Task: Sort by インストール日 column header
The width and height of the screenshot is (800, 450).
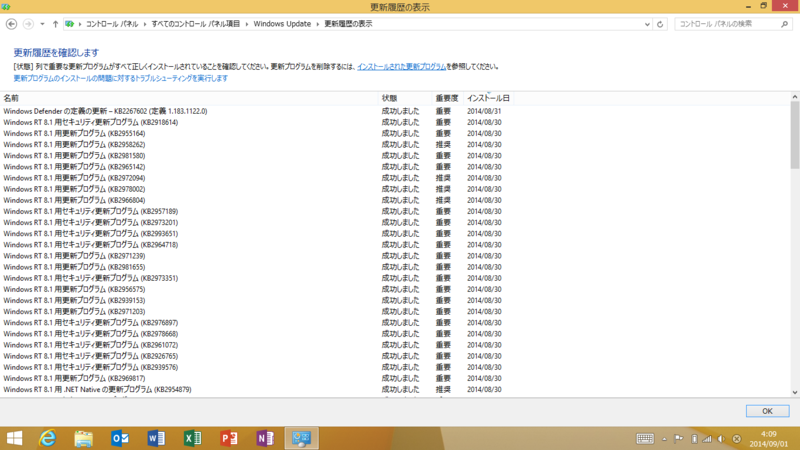Action: 488,98
